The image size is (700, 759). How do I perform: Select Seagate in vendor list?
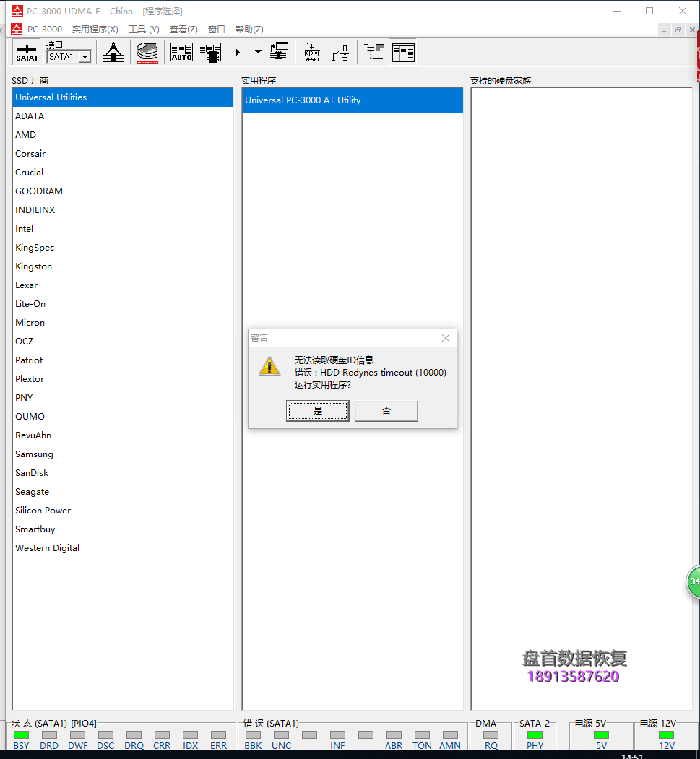point(123,491)
